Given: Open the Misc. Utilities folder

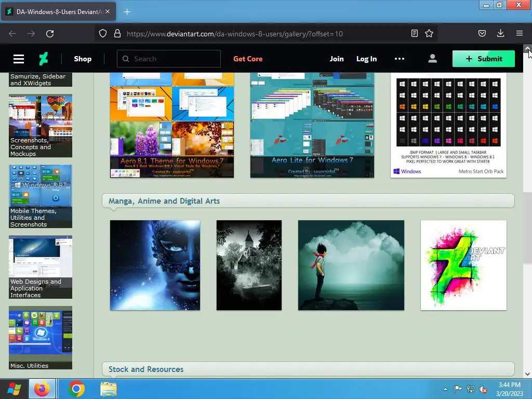Looking at the screenshot, I should 41,338.
